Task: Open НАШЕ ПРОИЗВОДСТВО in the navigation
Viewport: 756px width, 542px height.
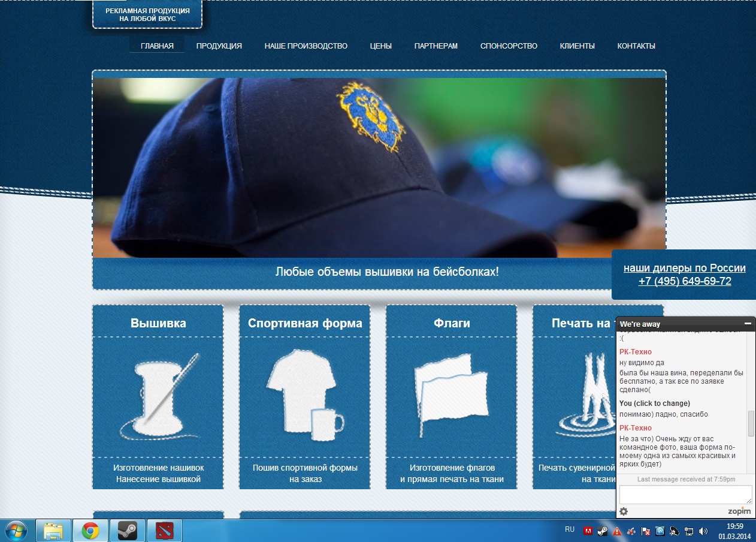Action: click(306, 46)
